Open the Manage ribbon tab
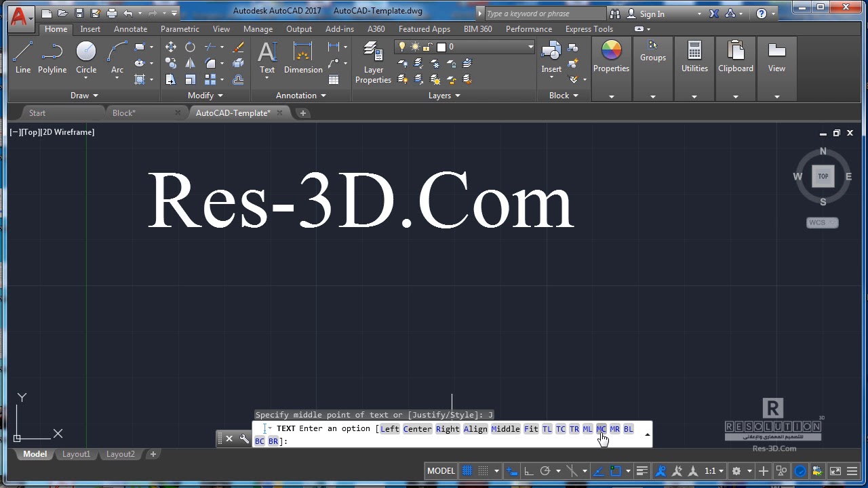The width and height of the screenshot is (868, 488). coord(258,29)
